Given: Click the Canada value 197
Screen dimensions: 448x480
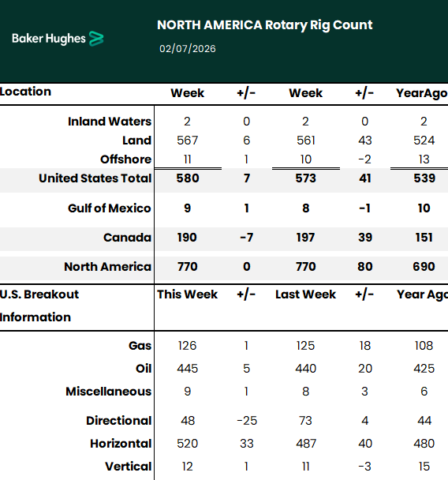Looking at the screenshot, I should click(305, 238).
